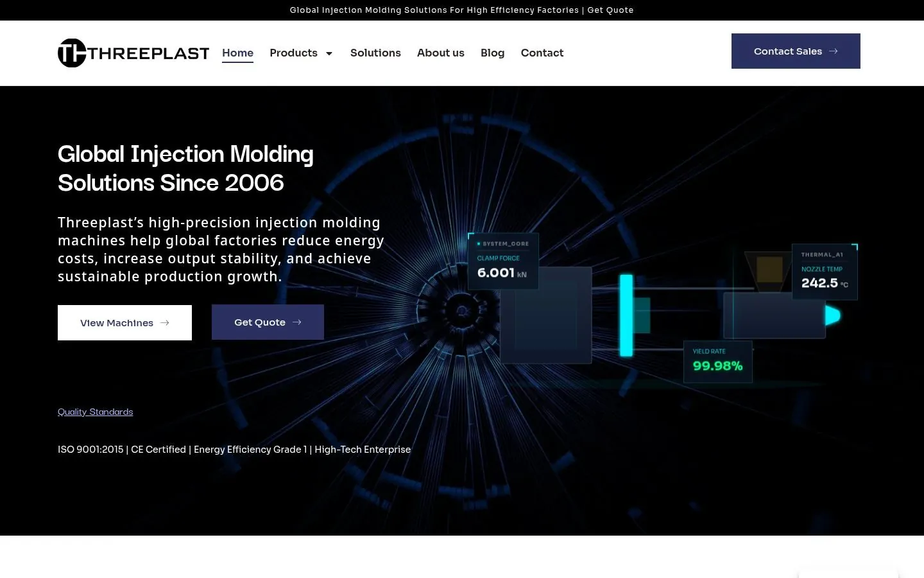The image size is (924, 578).
Task: Click the Yield Rate 99.98% card
Action: tap(717, 362)
